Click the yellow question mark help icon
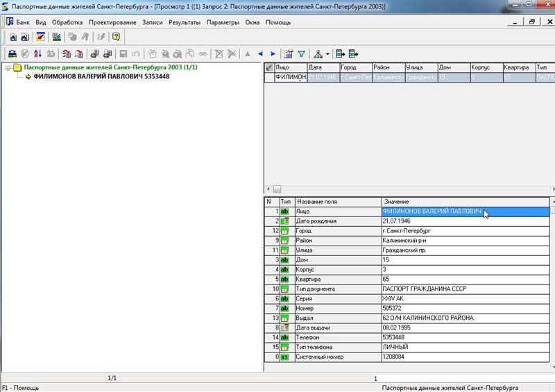Viewport: 555px width, 392px height. point(116,37)
